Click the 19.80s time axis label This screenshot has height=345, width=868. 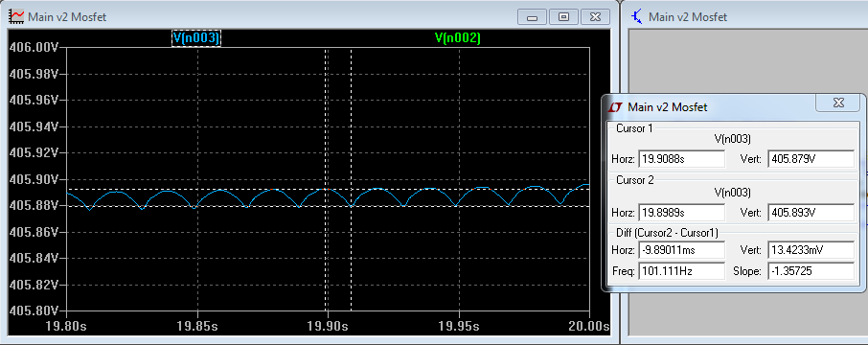(x=66, y=326)
